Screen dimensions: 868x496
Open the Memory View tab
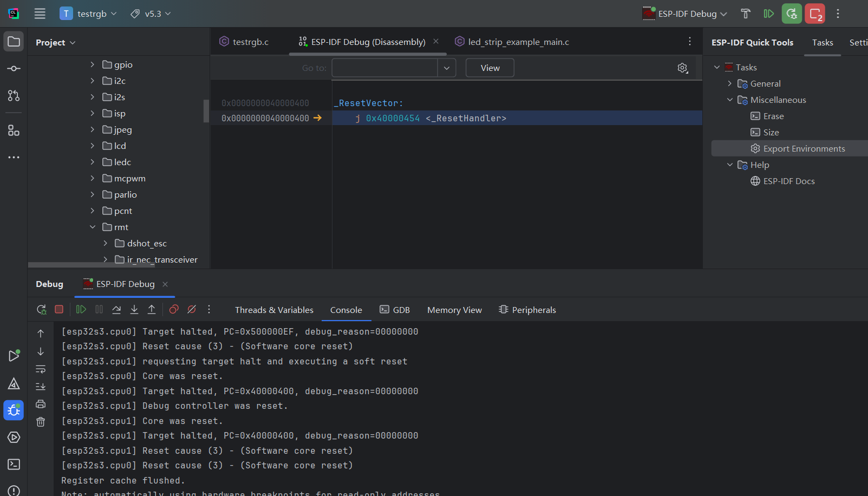tap(454, 310)
